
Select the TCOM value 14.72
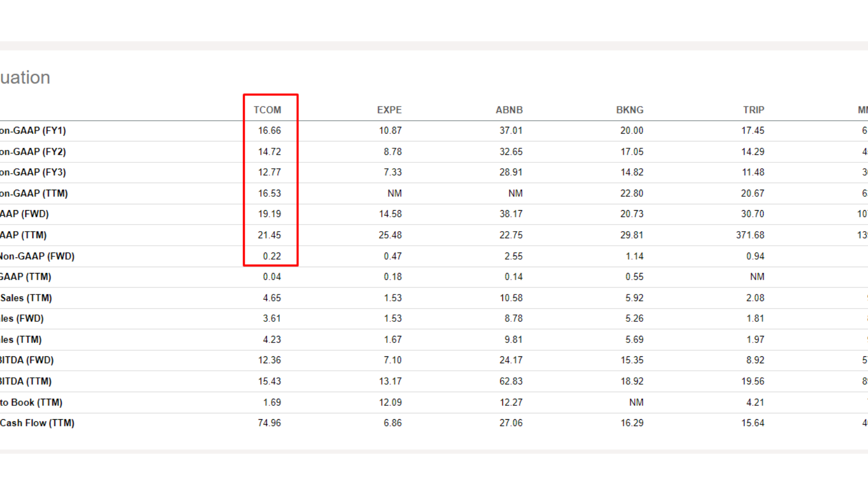tap(269, 152)
